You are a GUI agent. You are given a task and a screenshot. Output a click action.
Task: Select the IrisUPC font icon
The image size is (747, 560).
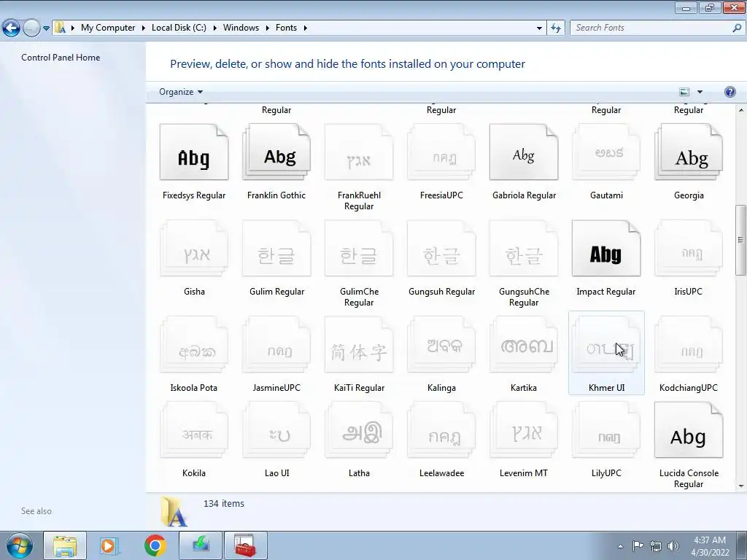coord(689,248)
